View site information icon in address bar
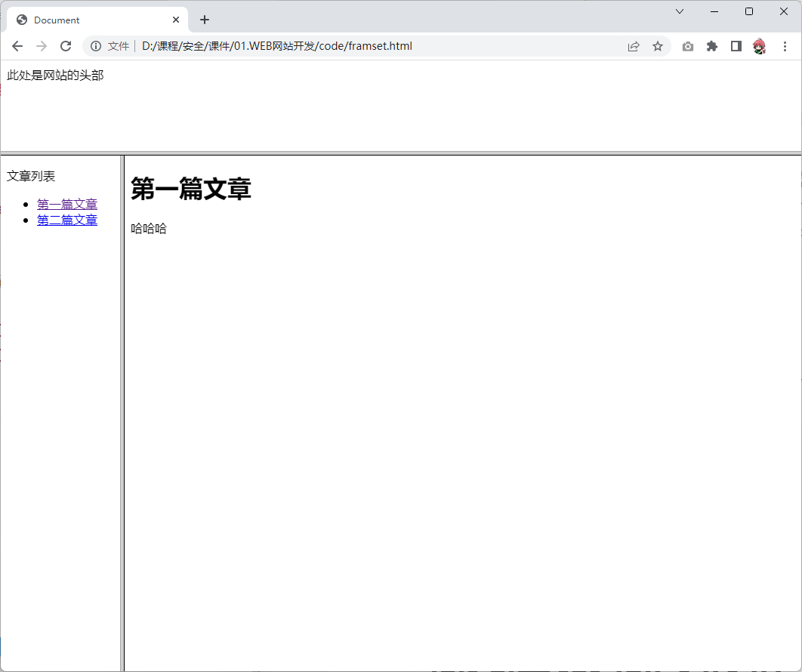The height and width of the screenshot is (672, 802). point(96,46)
